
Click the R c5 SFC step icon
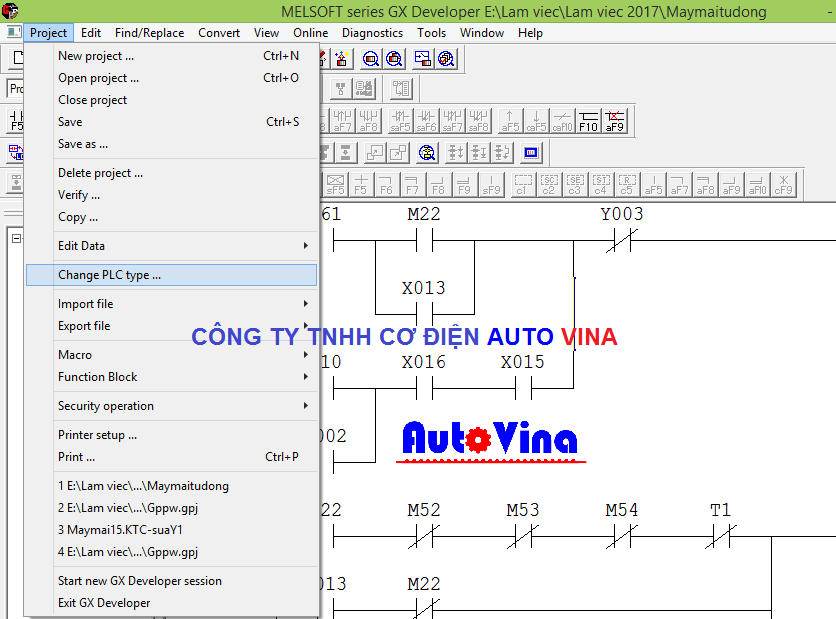[627, 185]
